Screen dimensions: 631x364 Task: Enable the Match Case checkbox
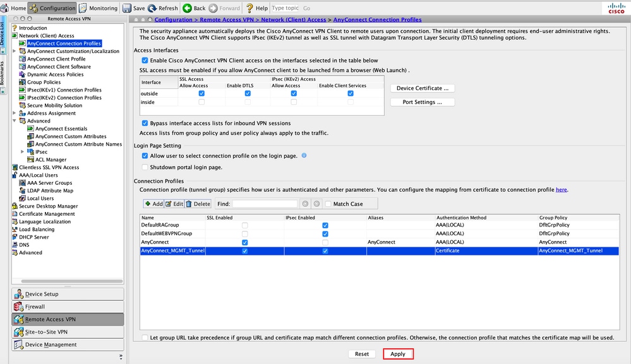pos(328,204)
